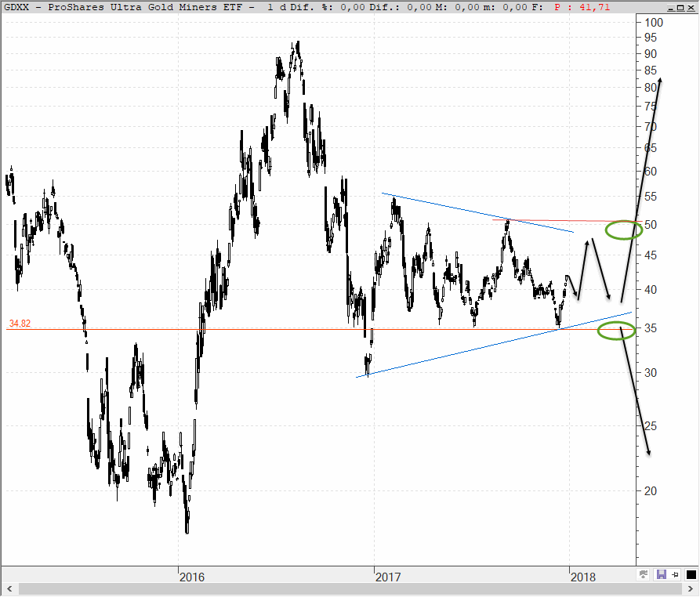
Task: Click the 20 price axis label
Action: tap(651, 490)
